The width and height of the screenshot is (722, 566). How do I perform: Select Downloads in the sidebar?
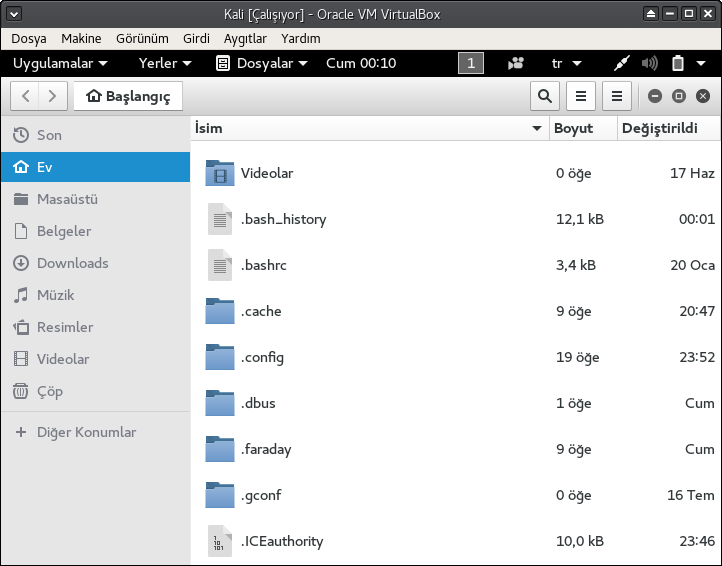[72, 263]
